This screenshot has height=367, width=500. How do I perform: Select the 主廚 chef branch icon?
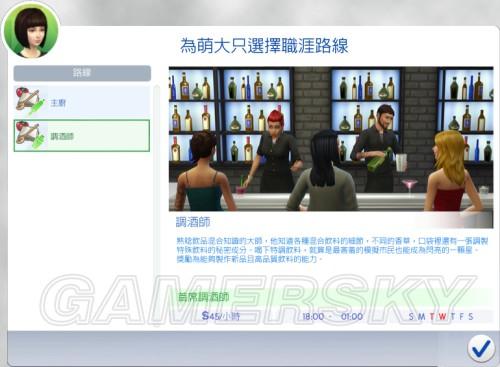[30, 101]
